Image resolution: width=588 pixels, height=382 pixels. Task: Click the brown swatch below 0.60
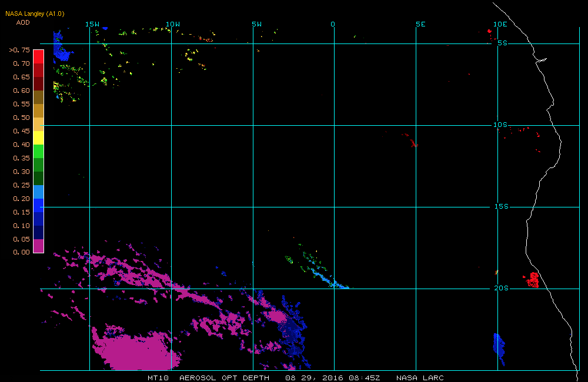click(x=39, y=97)
